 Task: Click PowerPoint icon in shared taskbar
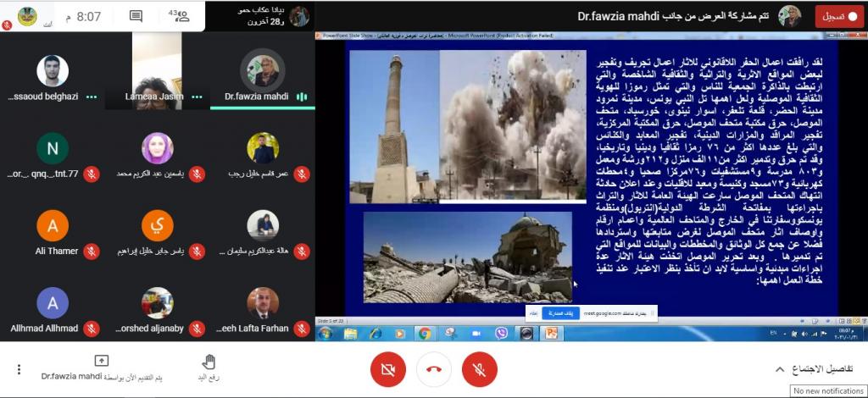tap(551, 334)
